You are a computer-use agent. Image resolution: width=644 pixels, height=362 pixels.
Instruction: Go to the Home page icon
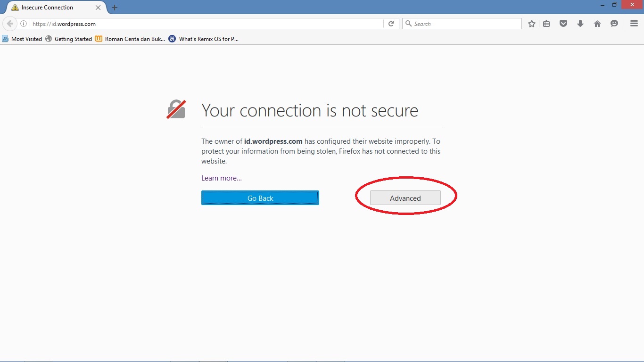pos(597,24)
